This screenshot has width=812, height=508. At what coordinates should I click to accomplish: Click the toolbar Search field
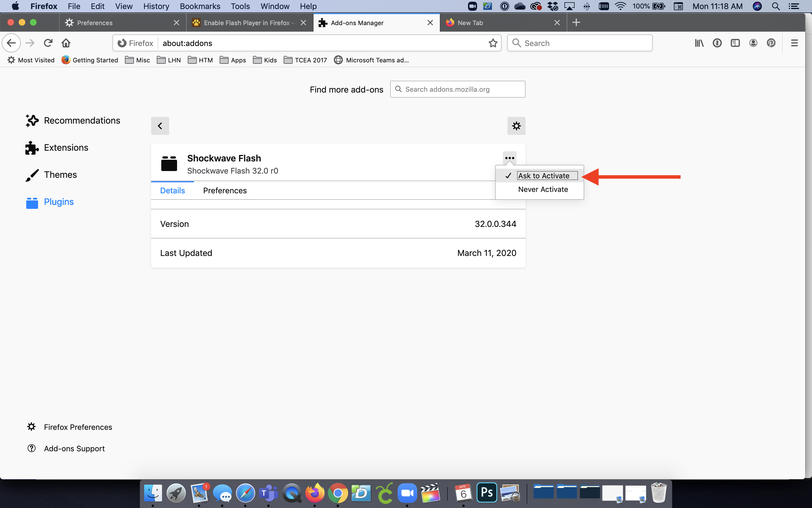[x=580, y=43]
